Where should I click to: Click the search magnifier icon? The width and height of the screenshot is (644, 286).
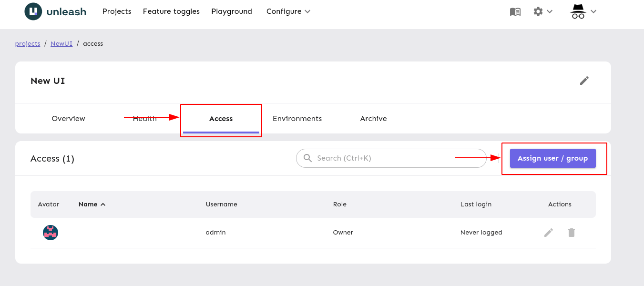(307, 158)
